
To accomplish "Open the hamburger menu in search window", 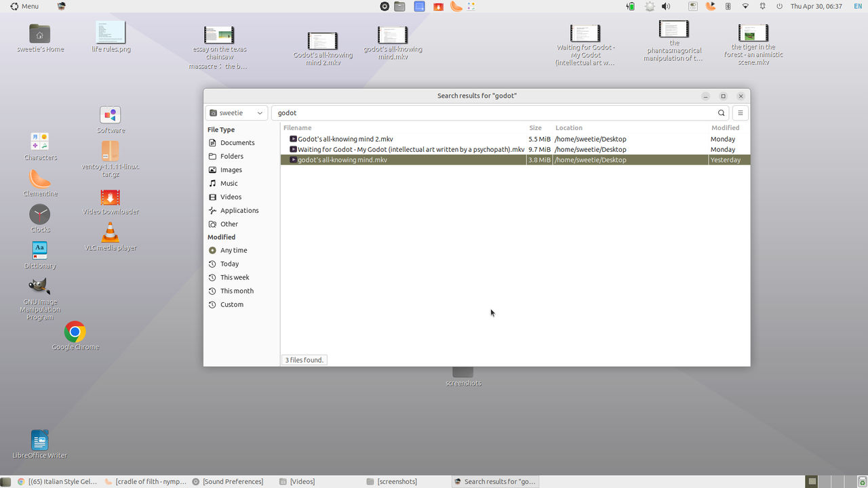I will pos(741,113).
